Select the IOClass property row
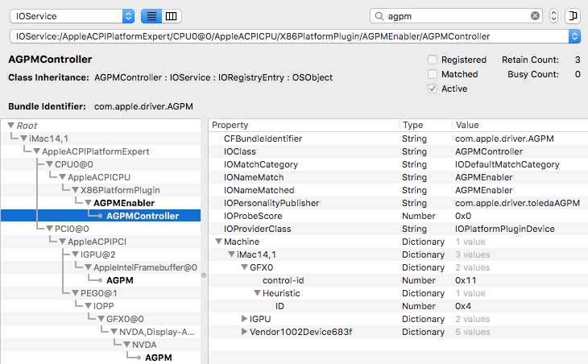The image size is (588, 364). tap(398, 151)
